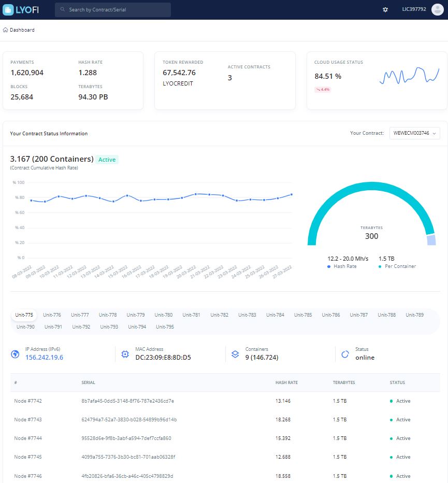
Task: Switch to the Unit-780 tab
Action: click(164, 315)
